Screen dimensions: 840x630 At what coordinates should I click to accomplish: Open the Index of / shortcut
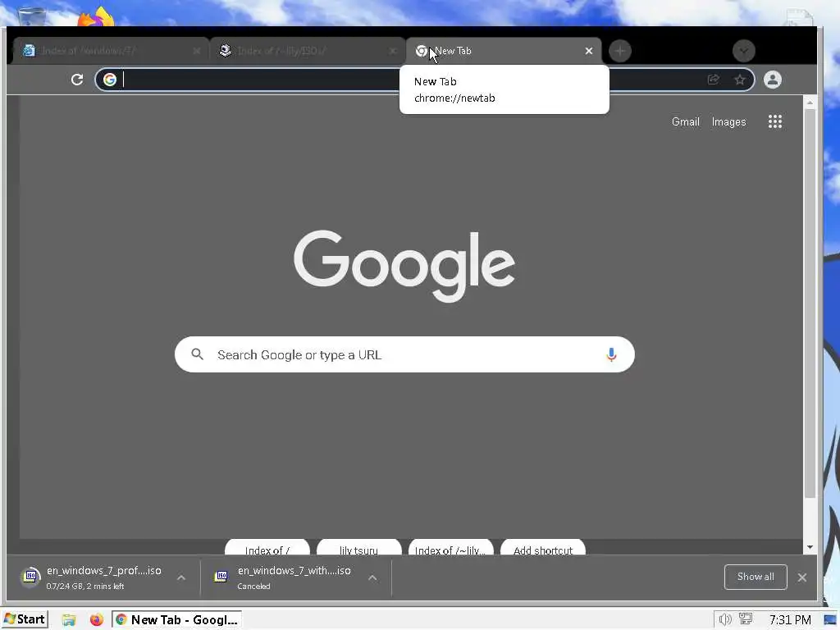coord(267,549)
